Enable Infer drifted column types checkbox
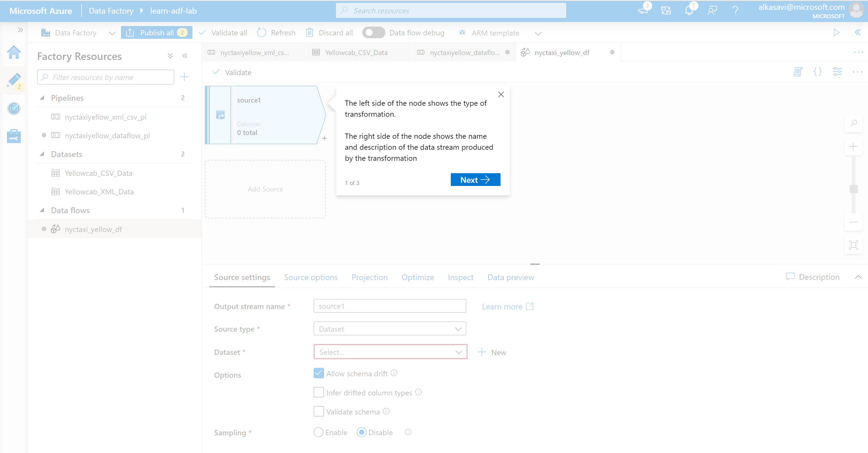The width and height of the screenshot is (868, 453). (319, 392)
